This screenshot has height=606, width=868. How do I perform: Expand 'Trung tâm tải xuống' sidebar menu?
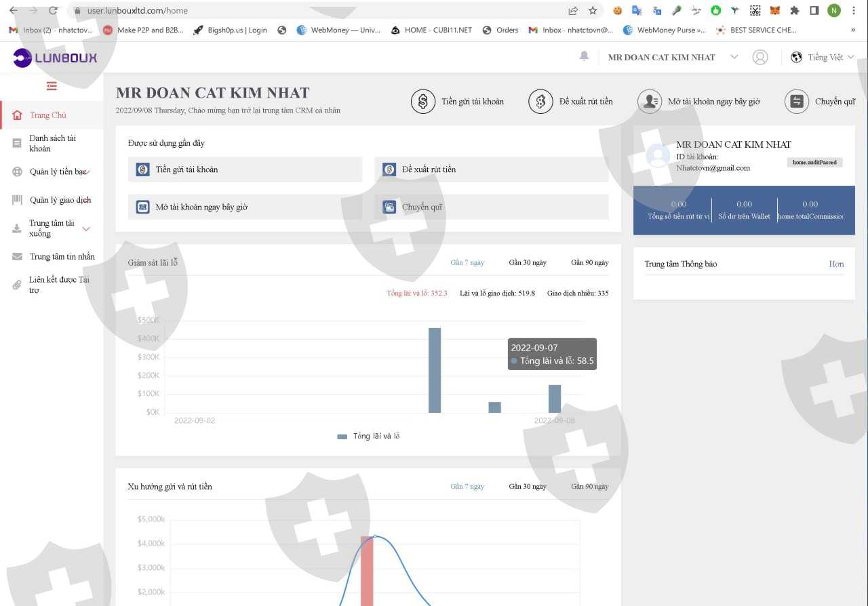point(86,228)
